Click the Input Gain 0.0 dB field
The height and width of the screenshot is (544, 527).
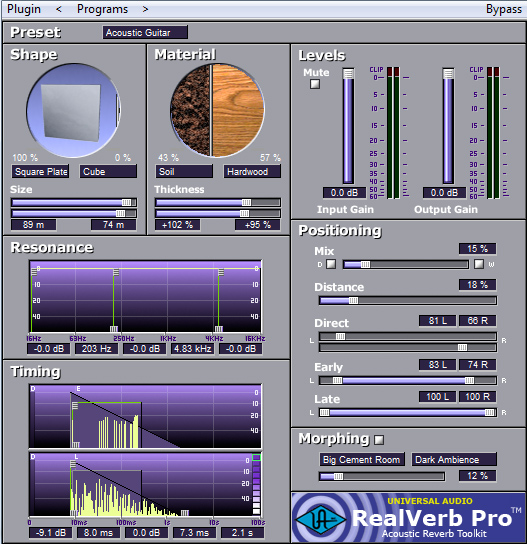click(x=344, y=193)
